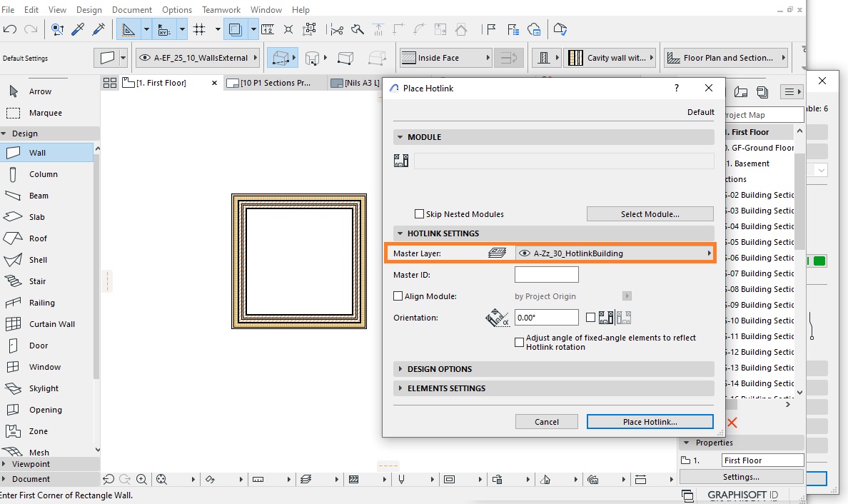The height and width of the screenshot is (504, 848).
Task: Open the Master Layer dropdown
Action: 615,253
